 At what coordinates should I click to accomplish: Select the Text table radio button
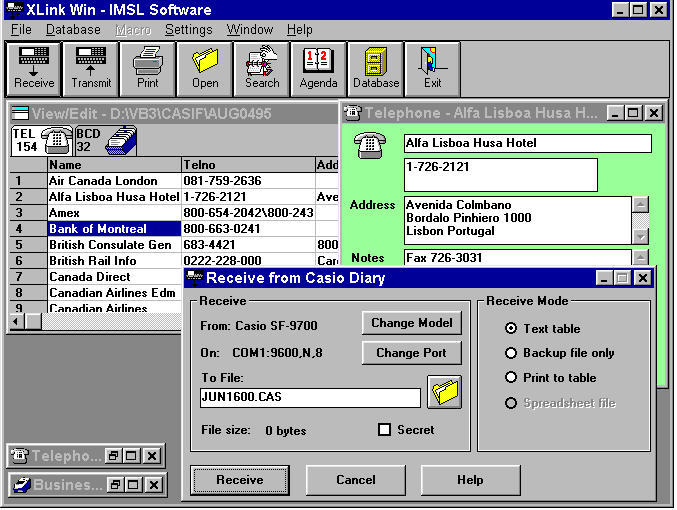pyautogui.click(x=511, y=328)
